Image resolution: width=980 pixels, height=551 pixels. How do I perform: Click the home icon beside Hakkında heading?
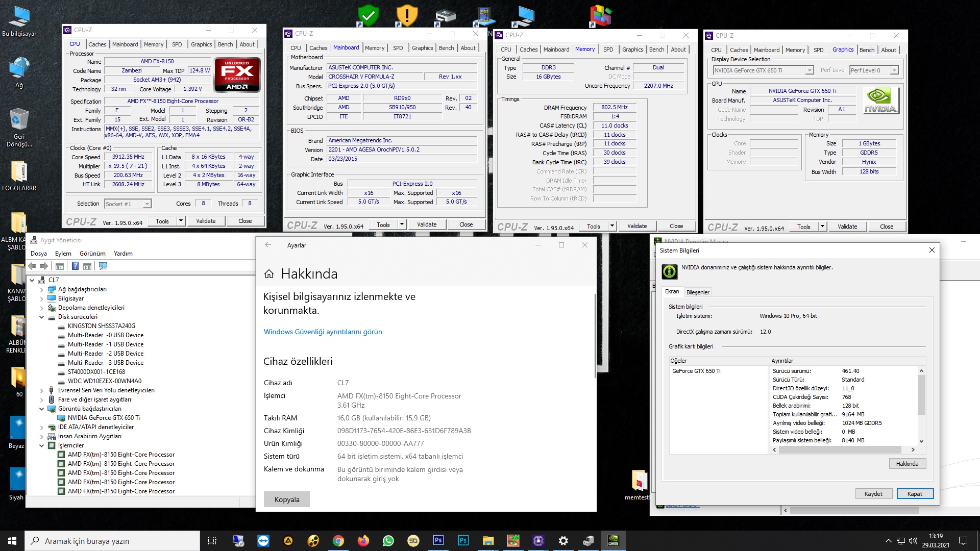(x=269, y=274)
